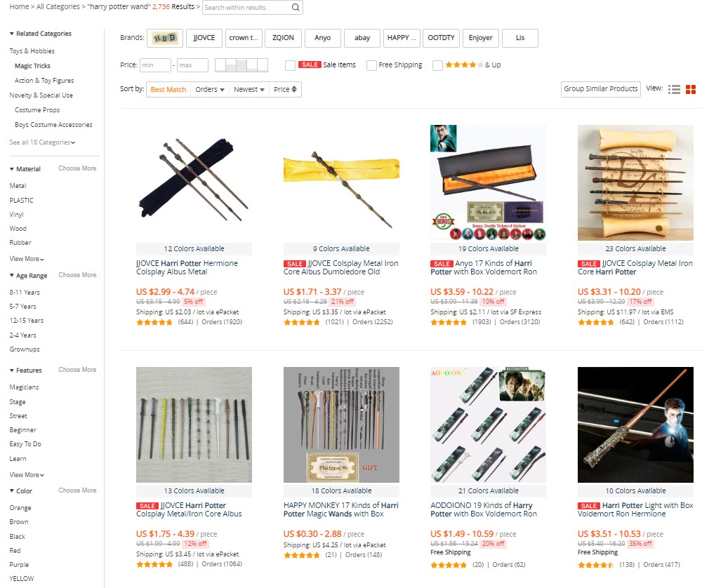Click the price range histogram bar
This screenshot has width=702, height=588.
(241, 65)
